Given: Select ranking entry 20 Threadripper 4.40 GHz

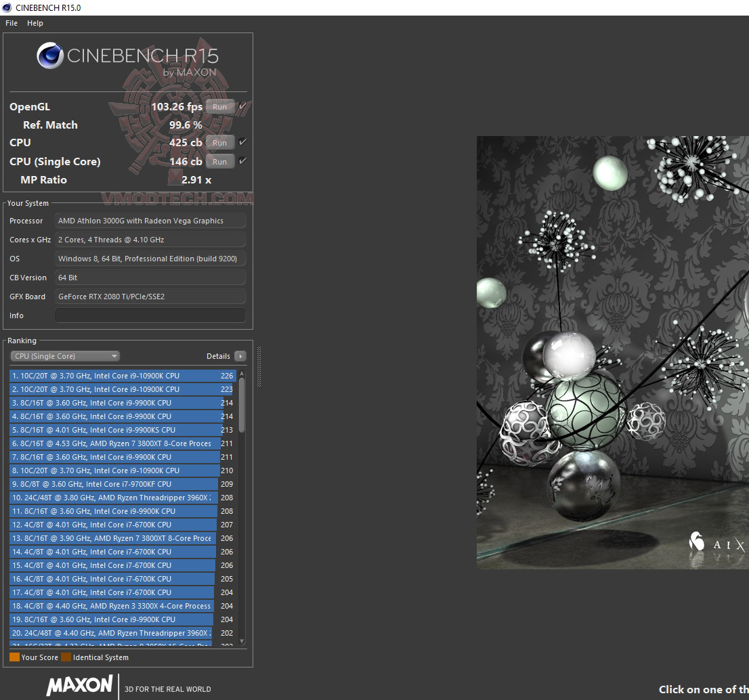Looking at the screenshot, I should (x=123, y=633).
